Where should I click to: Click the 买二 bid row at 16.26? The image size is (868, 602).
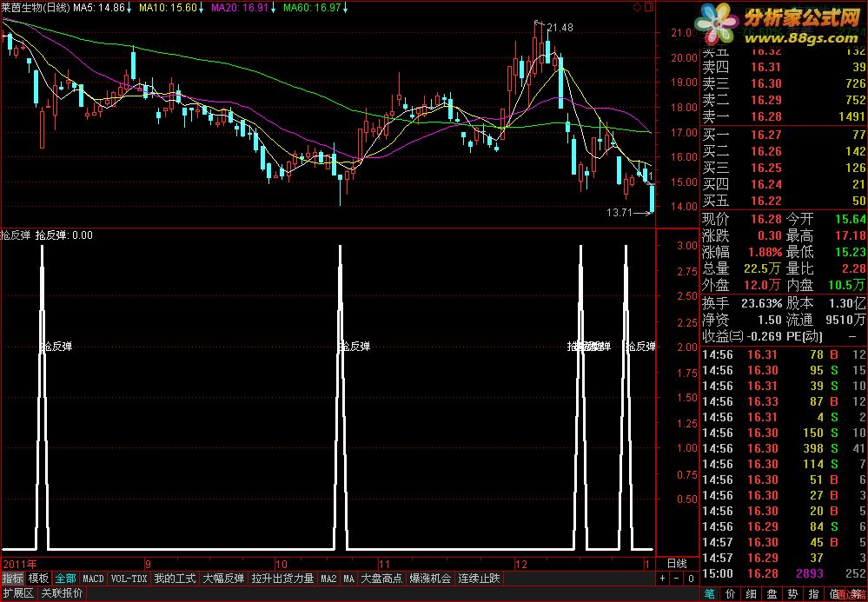tap(784, 151)
